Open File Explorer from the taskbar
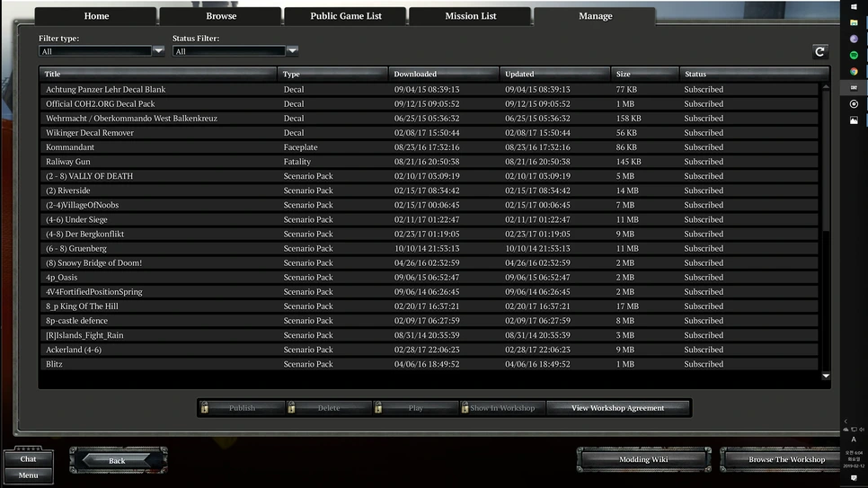Image resolution: width=868 pixels, height=488 pixels. pyautogui.click(x=854, y=22)
